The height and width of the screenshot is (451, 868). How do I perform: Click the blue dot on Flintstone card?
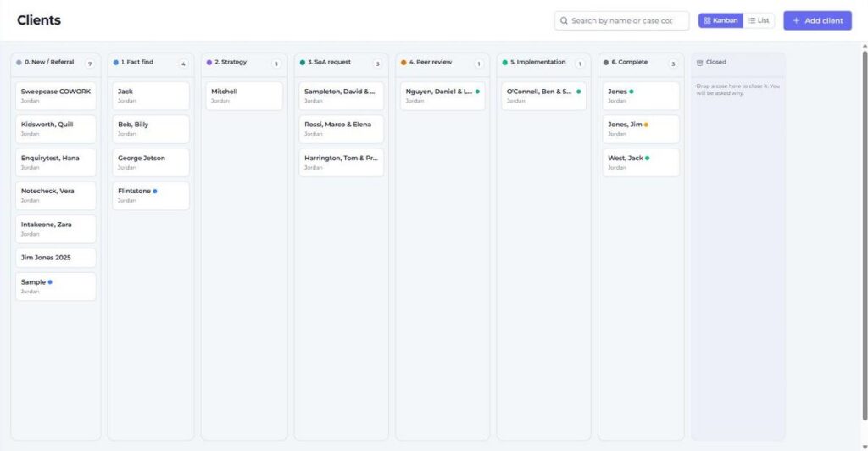tap(155, 191)
